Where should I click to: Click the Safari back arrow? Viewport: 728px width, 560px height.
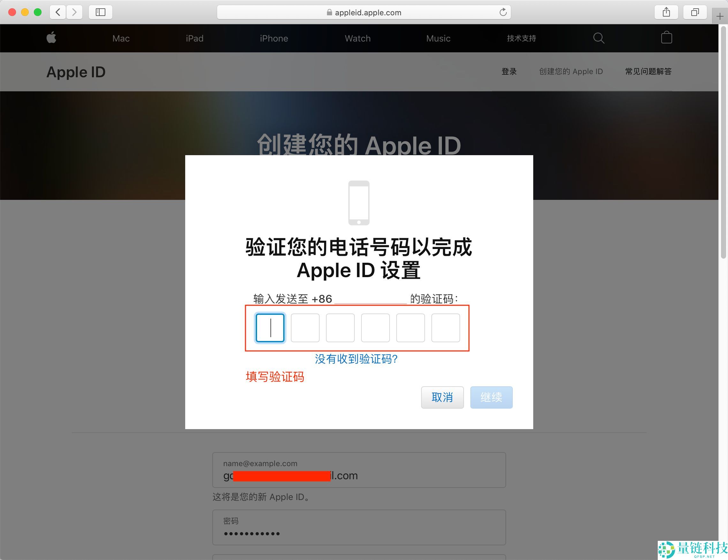coord(57,12)
